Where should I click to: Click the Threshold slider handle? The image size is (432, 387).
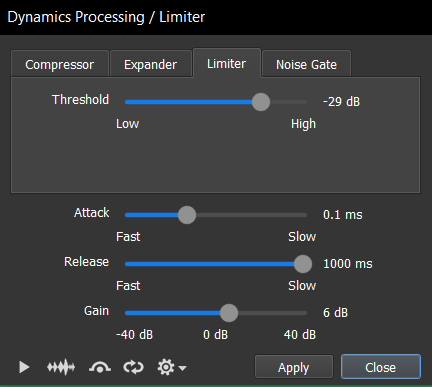tap(261, 102)
